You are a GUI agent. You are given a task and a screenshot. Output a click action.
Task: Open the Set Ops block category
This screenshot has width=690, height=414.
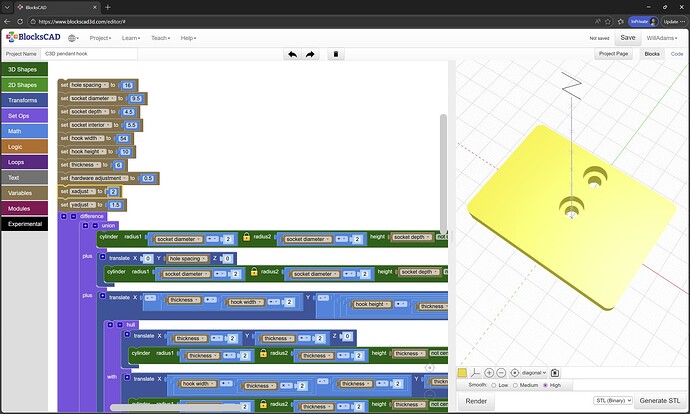coord(24,115)
